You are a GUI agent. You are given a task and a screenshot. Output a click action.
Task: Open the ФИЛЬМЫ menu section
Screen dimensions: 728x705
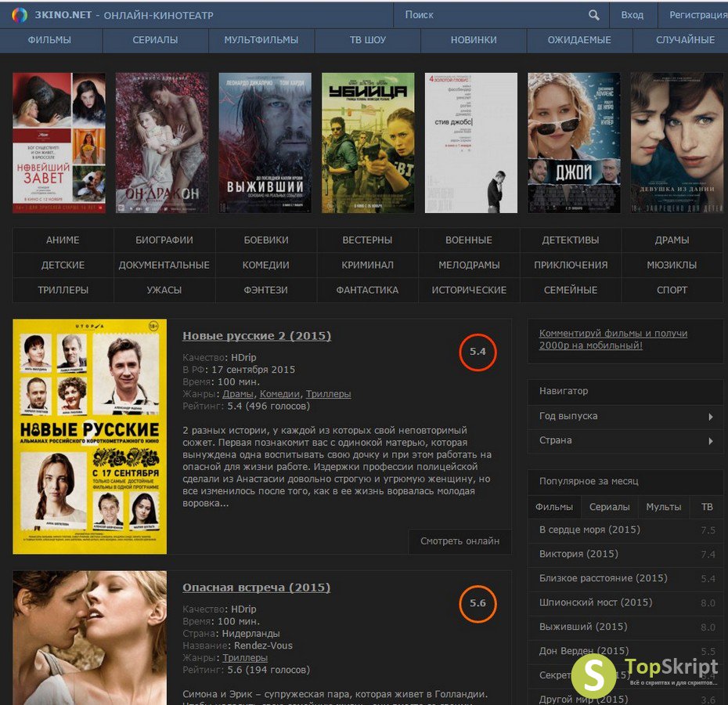click(49, 40)
